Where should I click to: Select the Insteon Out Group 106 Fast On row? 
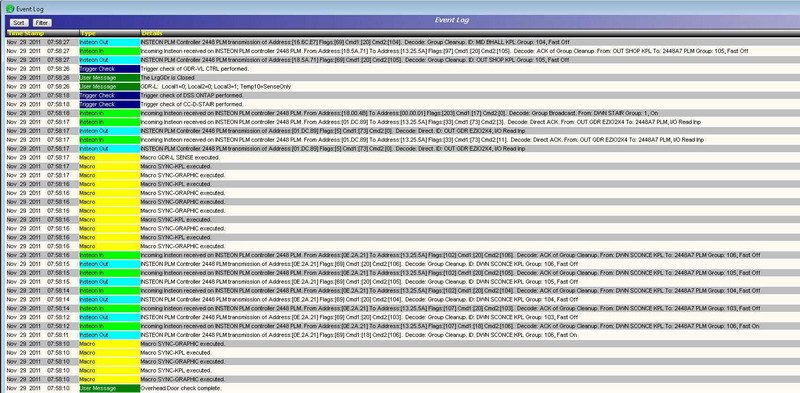(403, 335)
